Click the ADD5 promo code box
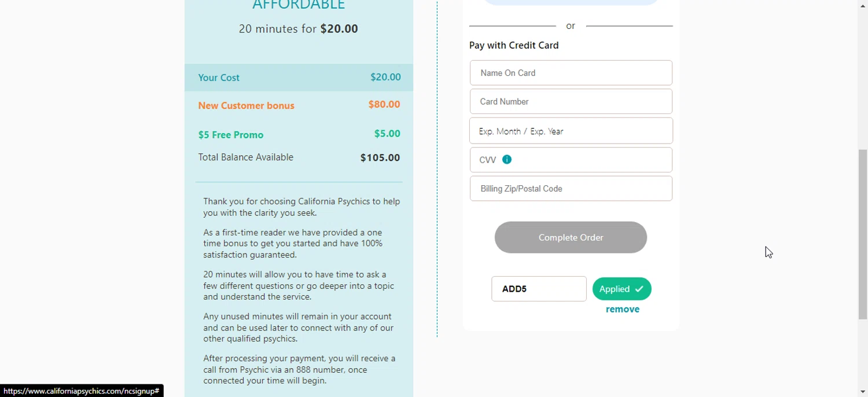Screen dimensions: 868x397 click(539, 289)
